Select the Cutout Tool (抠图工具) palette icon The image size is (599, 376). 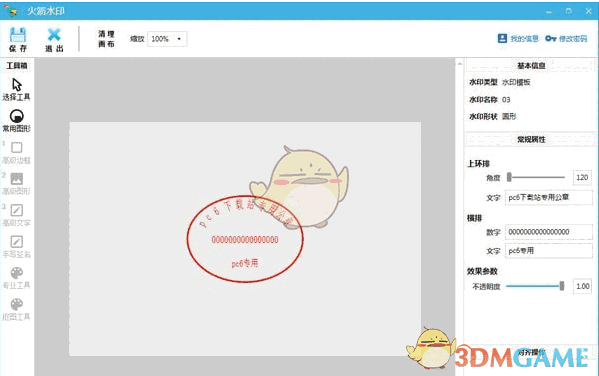(x=16, y=304)
